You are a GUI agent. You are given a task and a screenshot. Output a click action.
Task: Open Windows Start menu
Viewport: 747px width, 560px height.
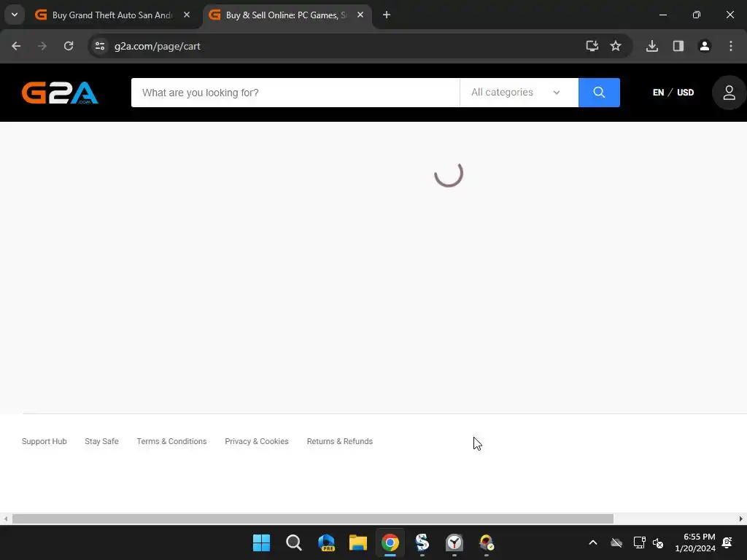click(x=261, y=542)
